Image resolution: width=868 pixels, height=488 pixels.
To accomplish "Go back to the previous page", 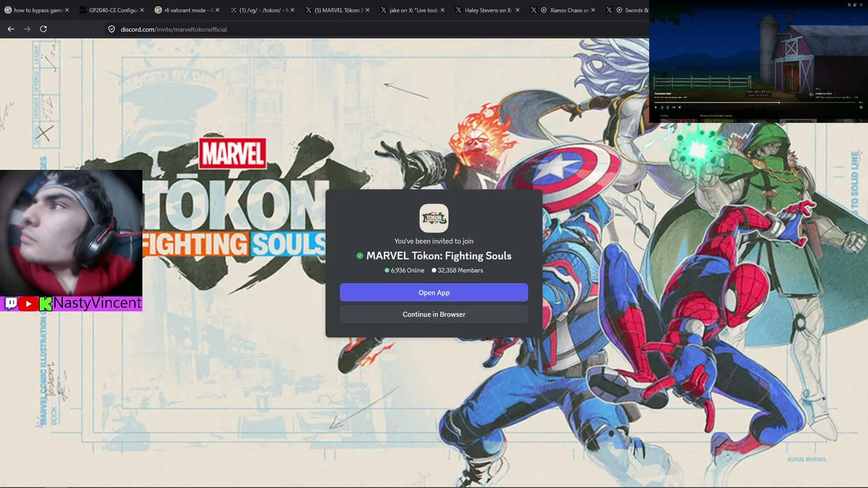I will (x=11, y=29).
